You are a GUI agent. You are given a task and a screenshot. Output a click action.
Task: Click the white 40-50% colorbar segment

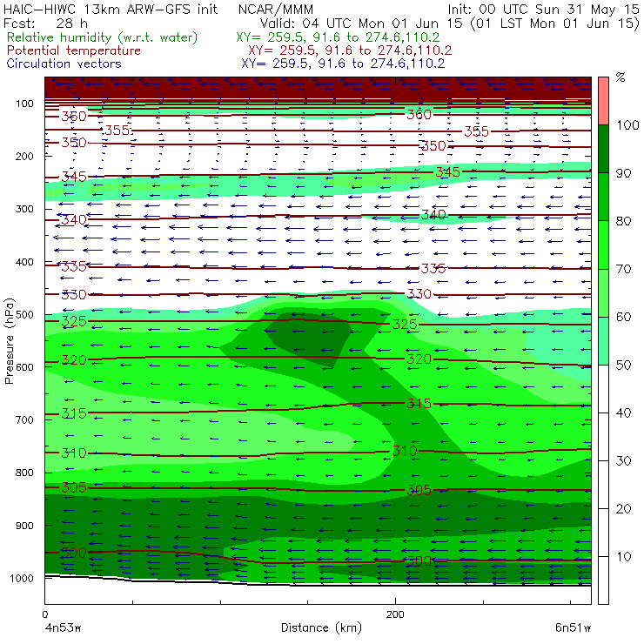[x=603, y=388]
